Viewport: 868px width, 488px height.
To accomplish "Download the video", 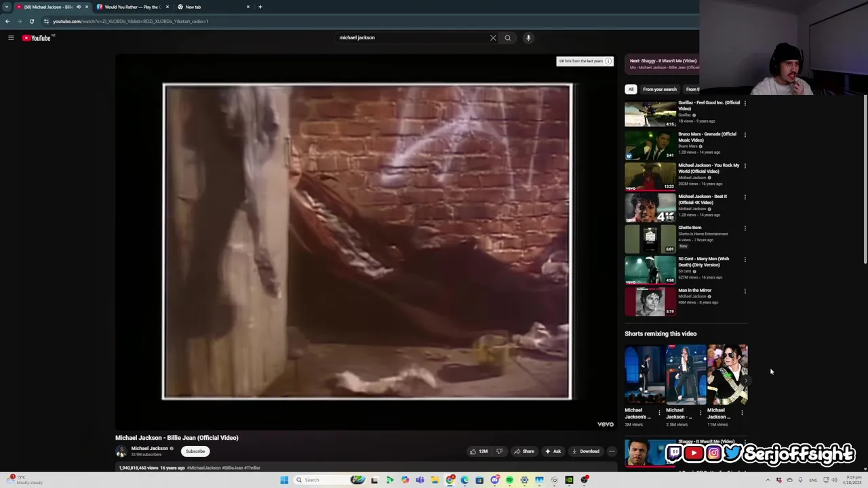I will click(x=586, y=451).
